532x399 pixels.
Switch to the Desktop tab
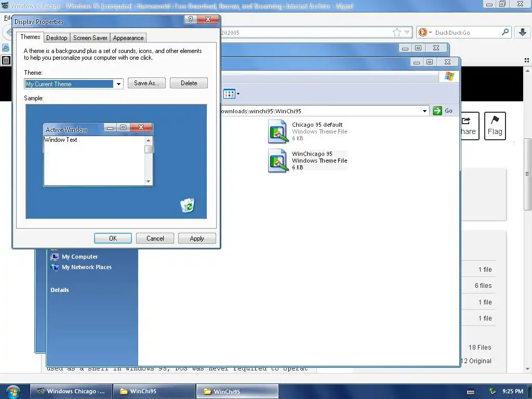[57, 37]
